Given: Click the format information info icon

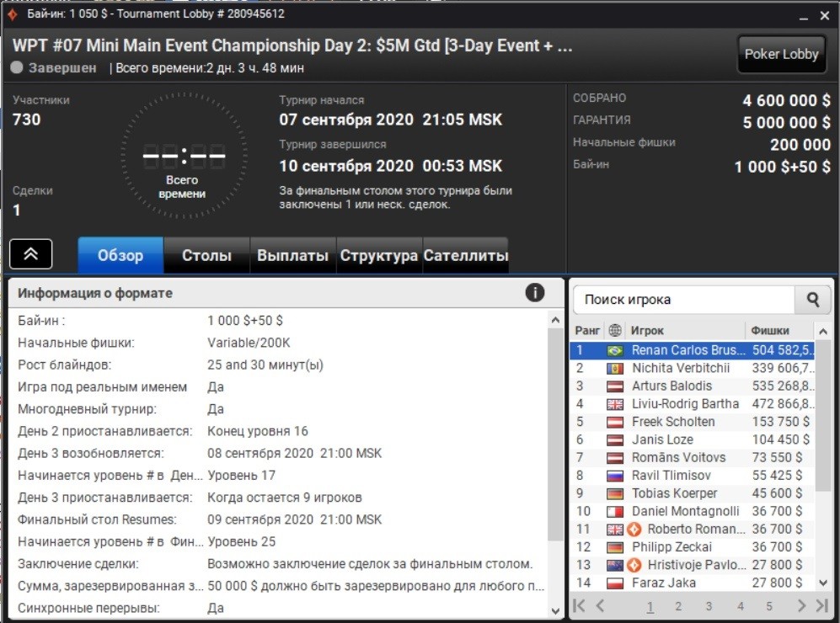Looking at the screenshot, I should click(x=535, y=293).
